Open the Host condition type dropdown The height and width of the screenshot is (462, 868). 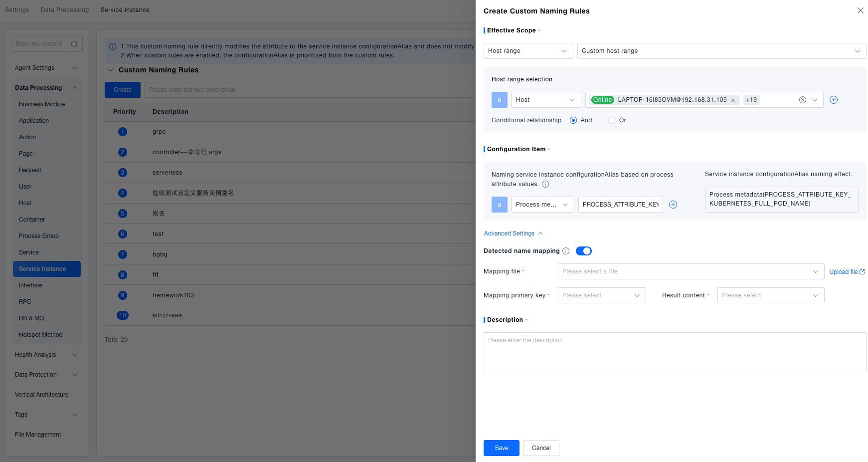point(546,100)
